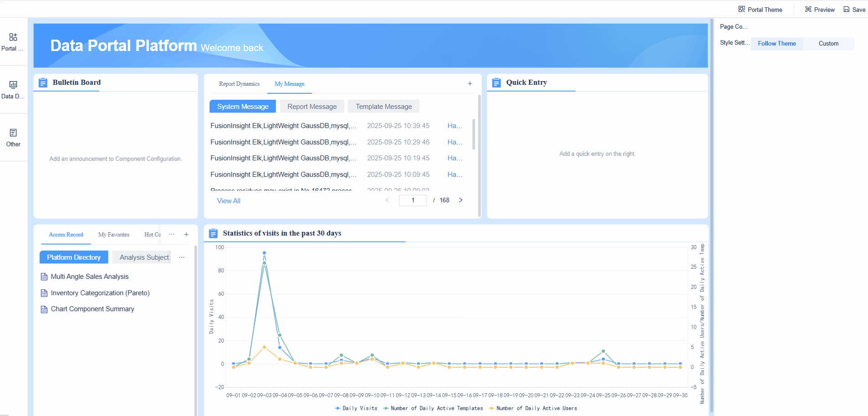Toggle Number of Daily Active Users legend
The height and width of the screenshot is (416, 868).
click(x=533, y=408)
